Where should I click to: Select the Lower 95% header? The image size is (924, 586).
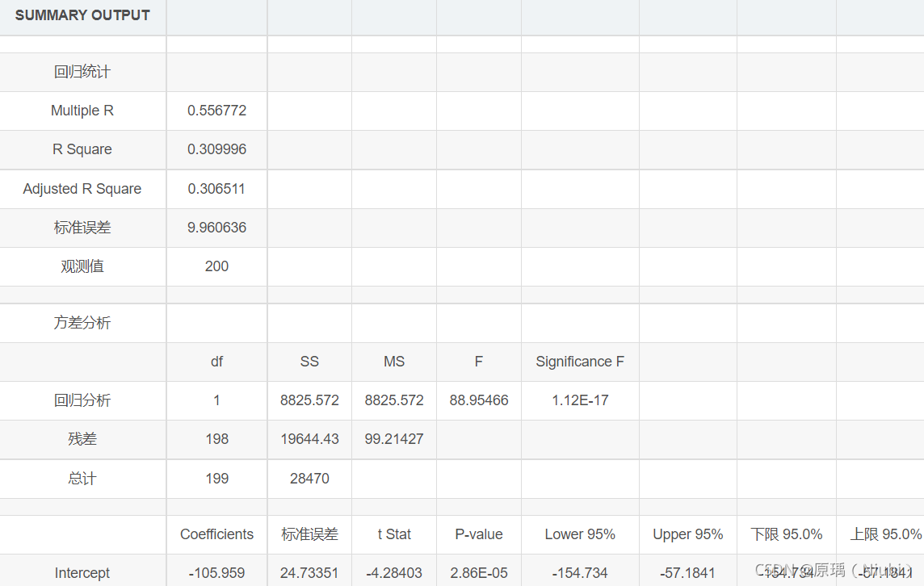tap(580, 534)
